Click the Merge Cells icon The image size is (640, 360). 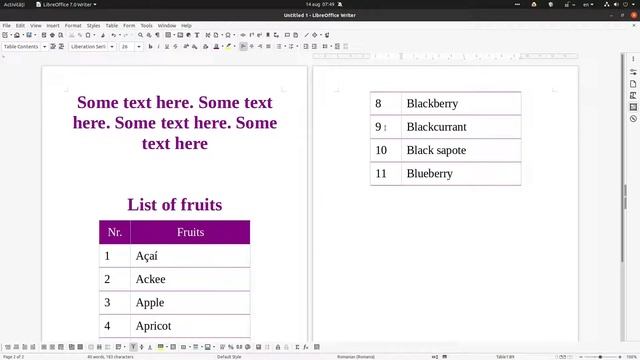tap(91, 347)
